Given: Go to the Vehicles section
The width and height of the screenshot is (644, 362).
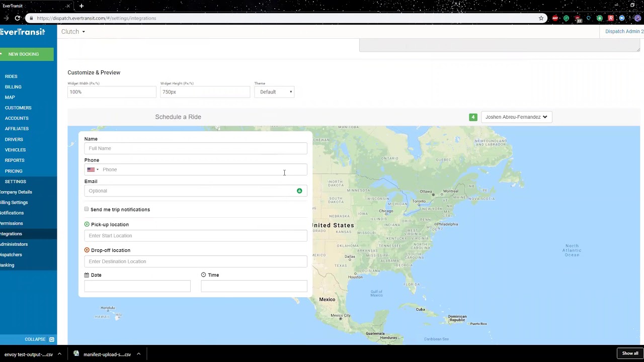Looking at the screenshot, I should (x=15, y=150).
